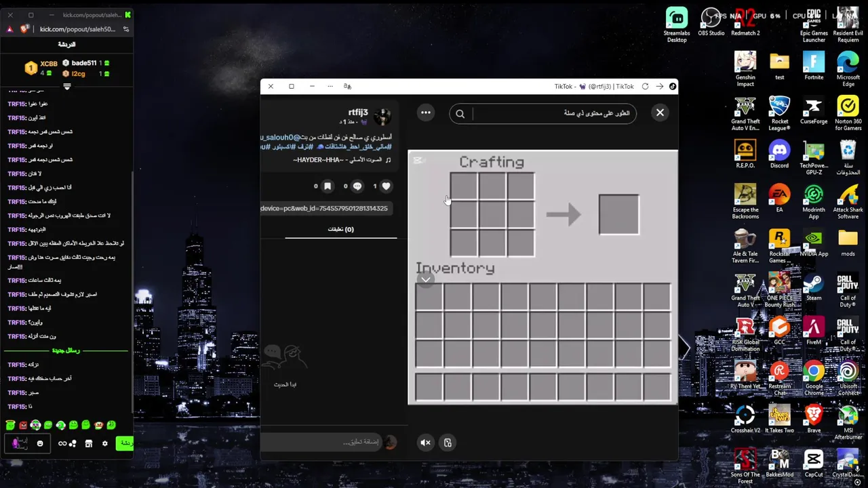Open Streamlabs Desktop desktop icon
The width and height of the screenshot is (868, 488).
pos(677,24)
